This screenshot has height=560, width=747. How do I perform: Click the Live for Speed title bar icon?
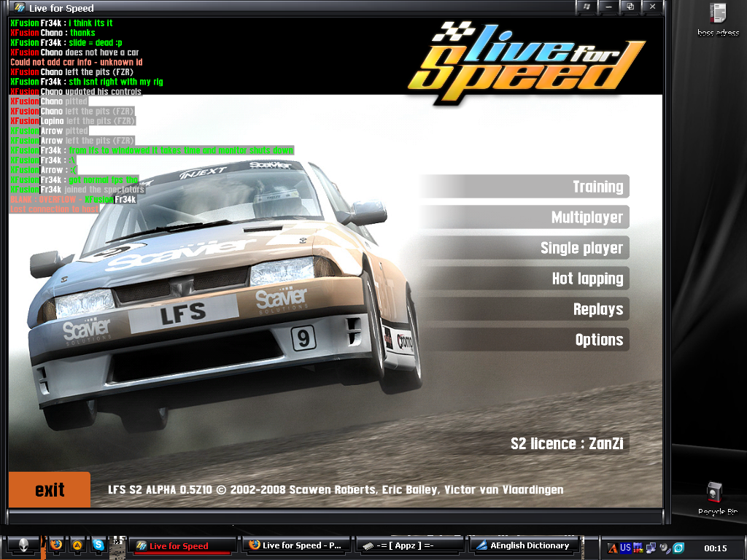tap(19, 7)
